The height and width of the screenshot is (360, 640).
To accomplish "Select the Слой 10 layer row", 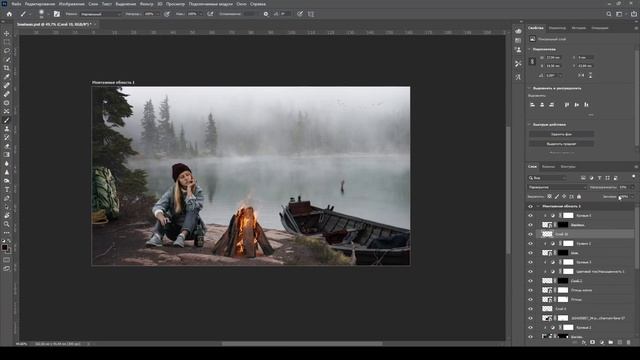I will coord(586,234).
